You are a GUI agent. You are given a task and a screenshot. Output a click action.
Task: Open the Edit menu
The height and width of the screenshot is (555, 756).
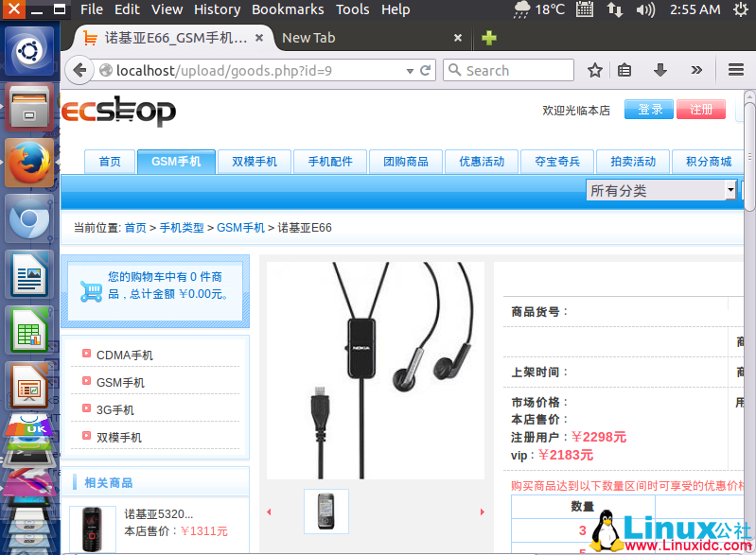[x=127, y=9]
